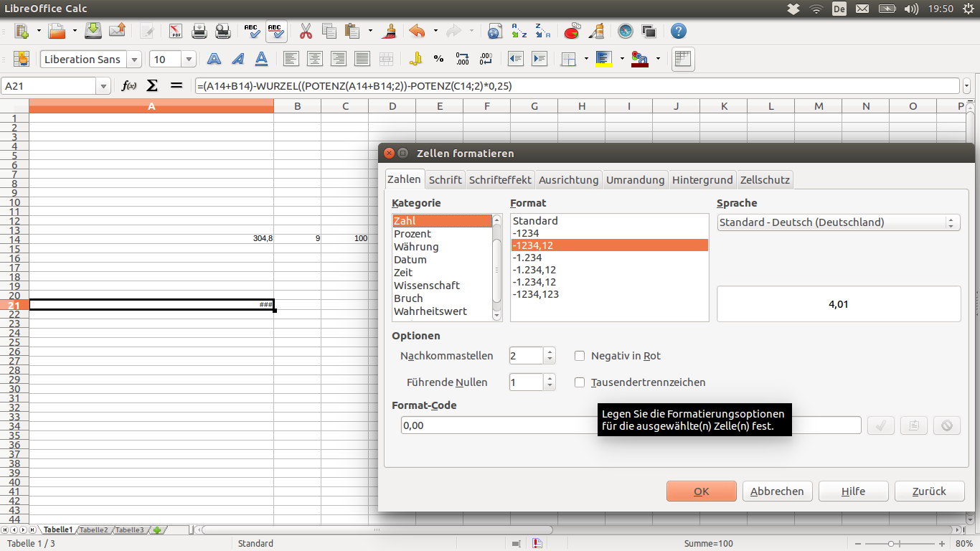This screenshot has height=551, width=980.
Task: Apply dark red Font Color swatch
Action: (x=640, y=60)
